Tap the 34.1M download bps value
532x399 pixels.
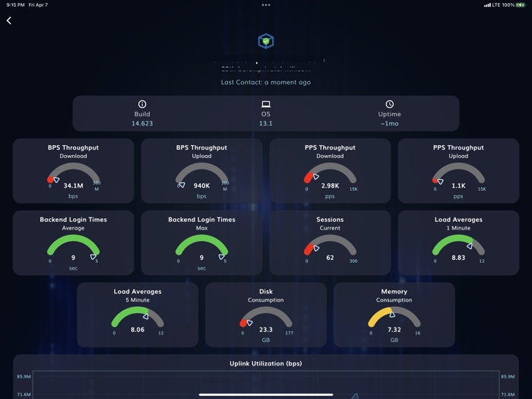(73, 185)
